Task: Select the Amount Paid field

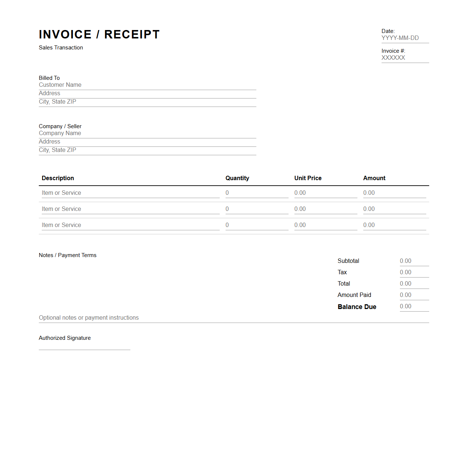Action: click(414, 295)
